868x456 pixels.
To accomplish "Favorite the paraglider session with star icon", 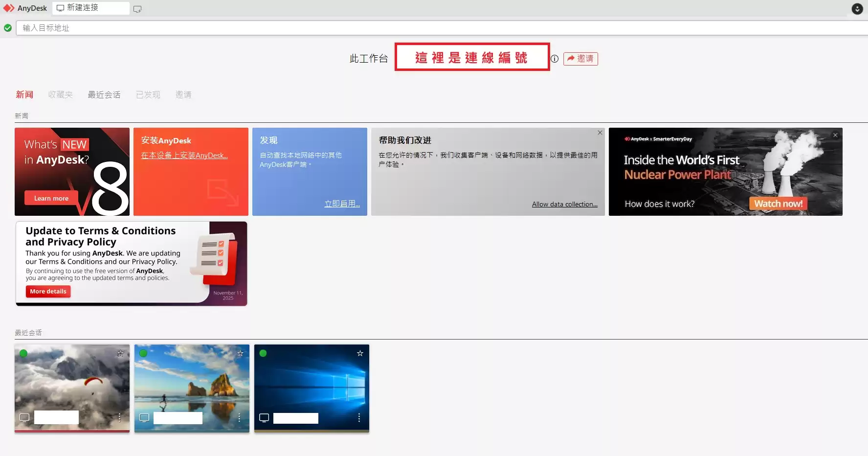I will pos(120,353).
